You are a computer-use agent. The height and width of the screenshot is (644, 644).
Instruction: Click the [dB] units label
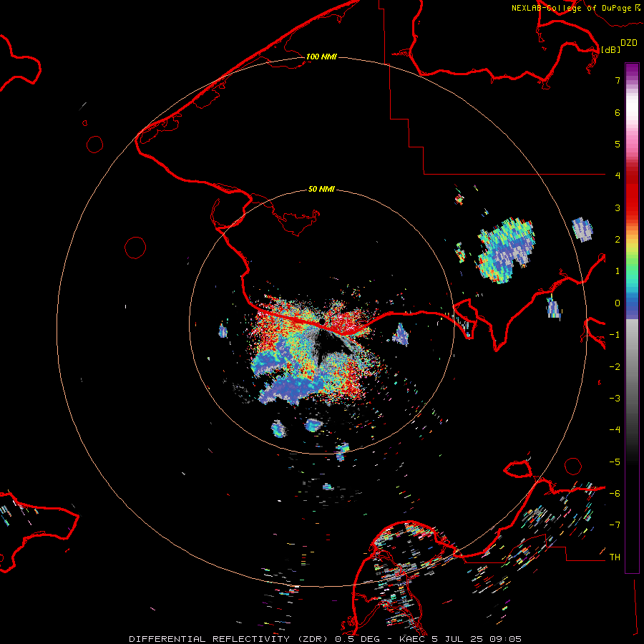[x=611, y=49]
